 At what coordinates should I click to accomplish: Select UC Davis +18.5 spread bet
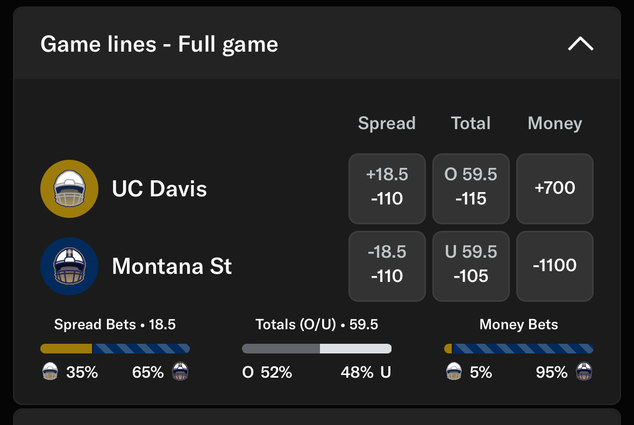[x=387, y=188]
